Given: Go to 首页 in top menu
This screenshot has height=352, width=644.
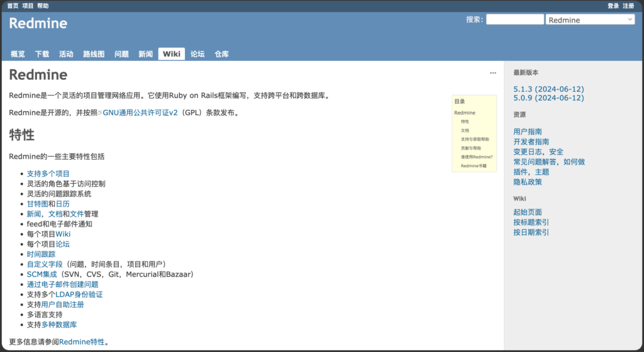Looking at the screenshot, I should pos(13,6).
